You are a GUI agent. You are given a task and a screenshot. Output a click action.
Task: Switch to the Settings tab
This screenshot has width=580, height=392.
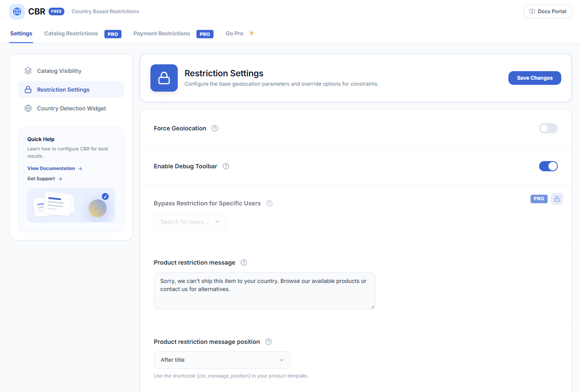point(21,34)
